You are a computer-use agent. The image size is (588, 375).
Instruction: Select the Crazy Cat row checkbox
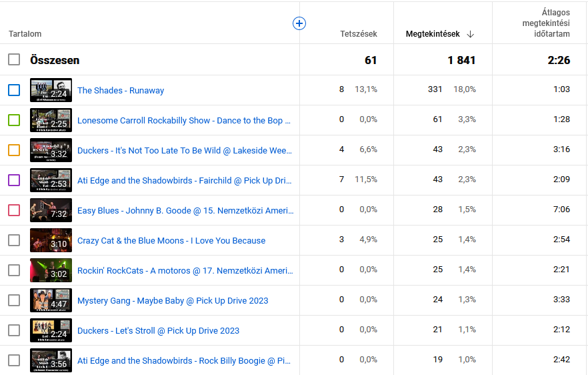tap(14, 240)
